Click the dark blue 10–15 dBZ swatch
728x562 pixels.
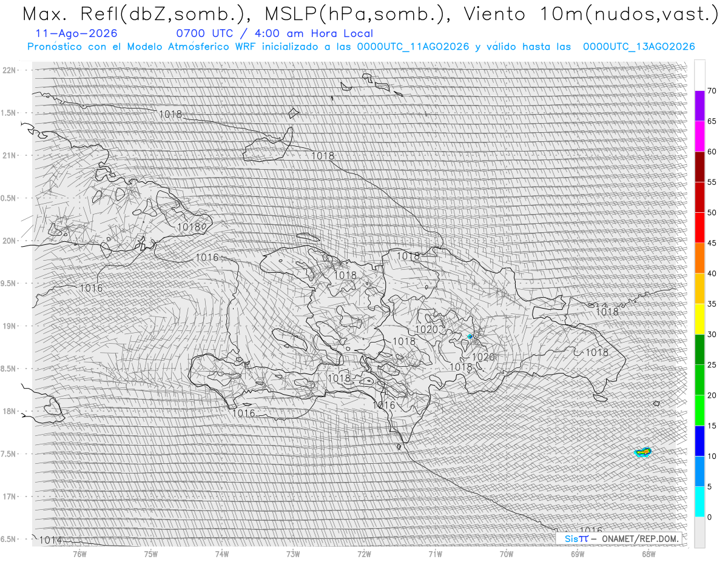click(699, 441)
